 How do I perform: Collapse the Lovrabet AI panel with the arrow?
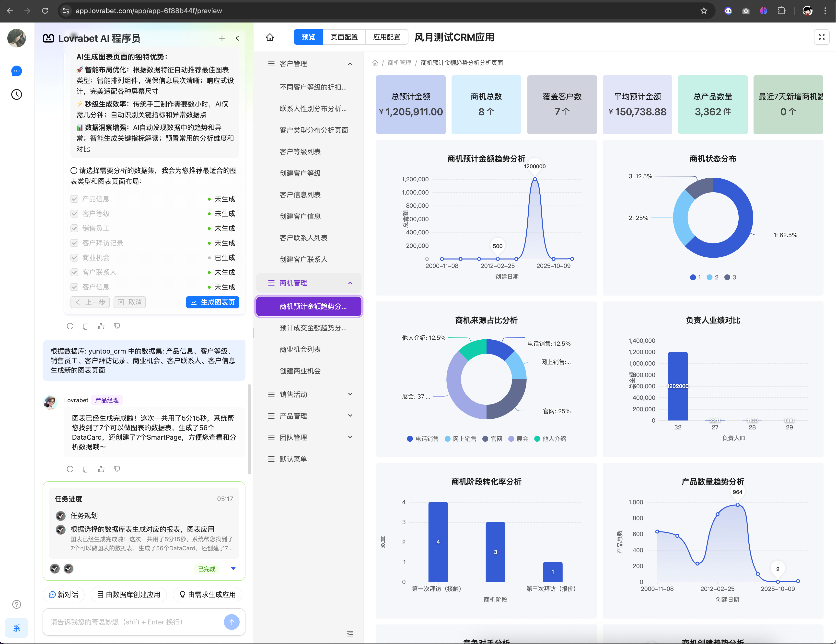coord(238,38)
